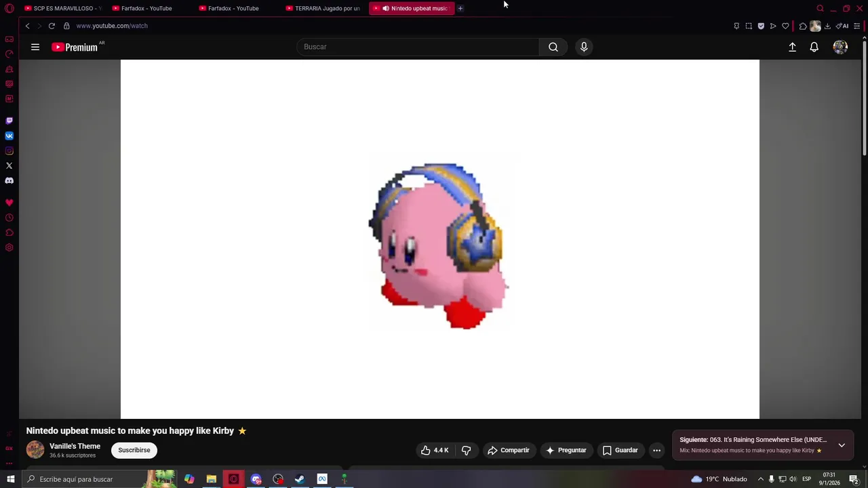Screen dimensions: 868x488
Task: Open the Vanille's Theme channel avatar
Action: [x=35, y=449]
